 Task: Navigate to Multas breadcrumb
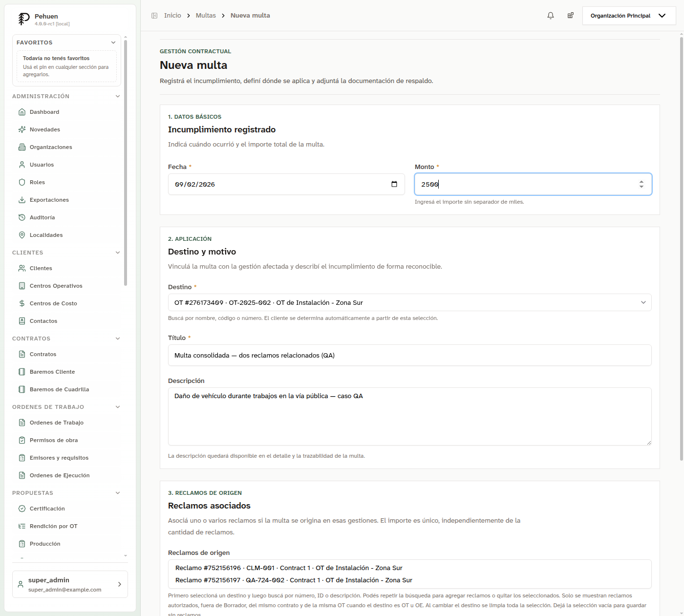pyautogui.click(x=206, y=16)
